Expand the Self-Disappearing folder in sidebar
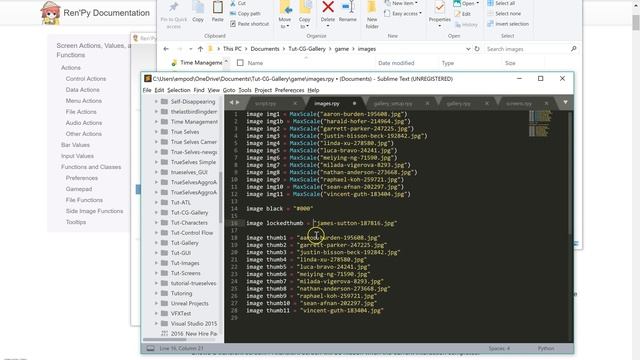Screen dimensions: 640x360 (x=156, y=101)
